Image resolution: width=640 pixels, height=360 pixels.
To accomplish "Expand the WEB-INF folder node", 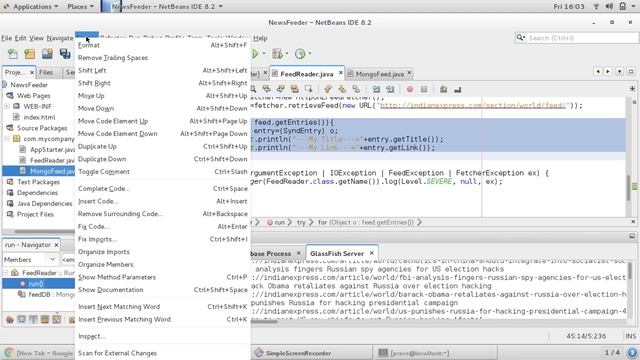I will (7, 106).
